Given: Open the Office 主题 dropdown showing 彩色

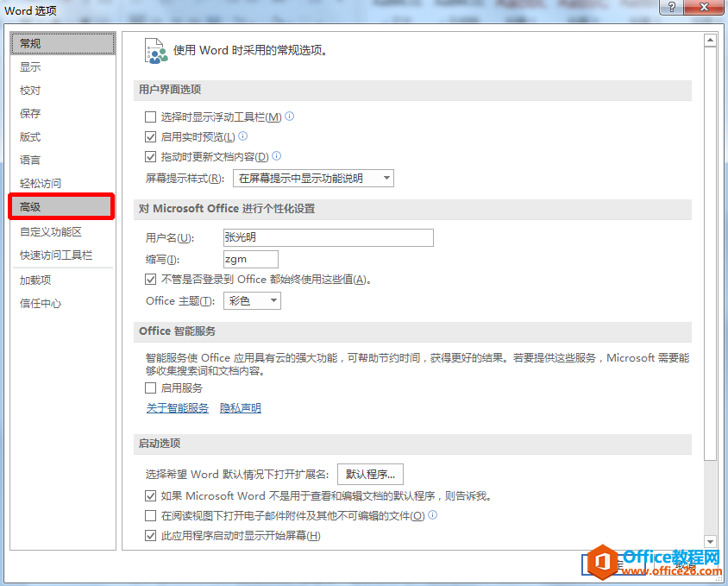Looking at the screenshot, I should click(252, 300).
